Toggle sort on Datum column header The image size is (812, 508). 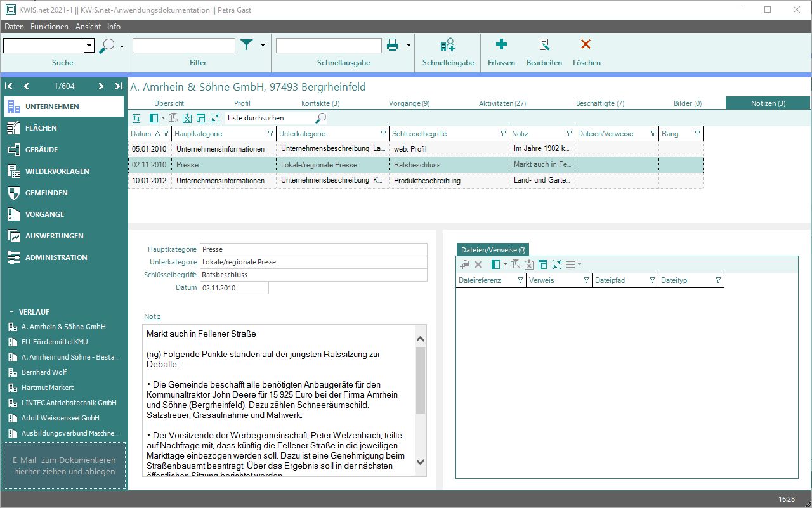(x=142, y=134)
